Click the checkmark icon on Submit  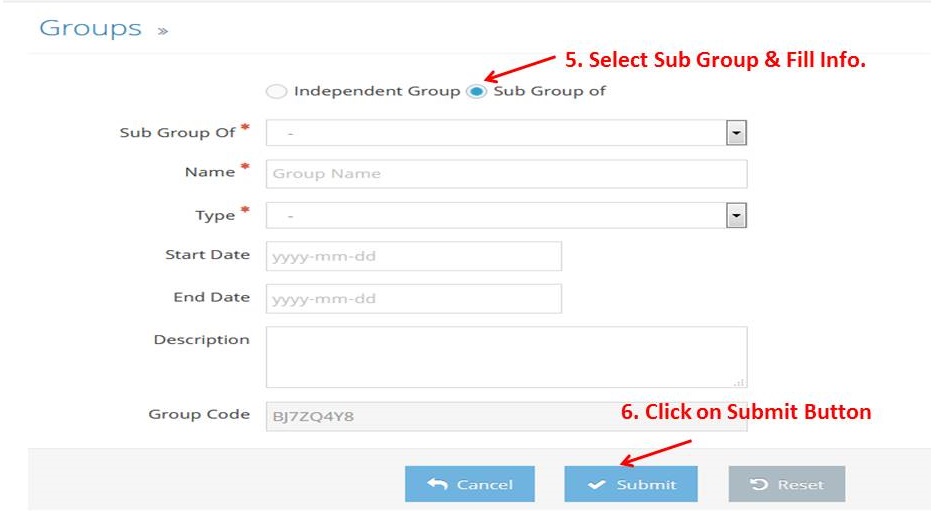click(597, 485)
